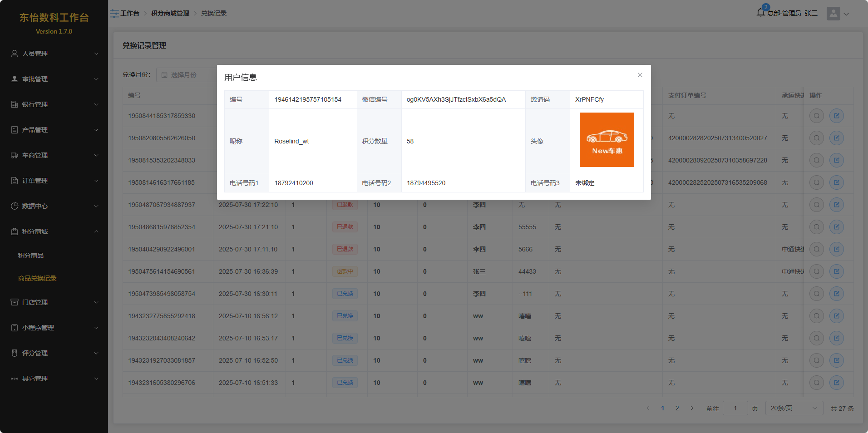Select 商品兑换记录 in the sidebar
Viewport: 868px width, 433px height.
coord(37,278)
